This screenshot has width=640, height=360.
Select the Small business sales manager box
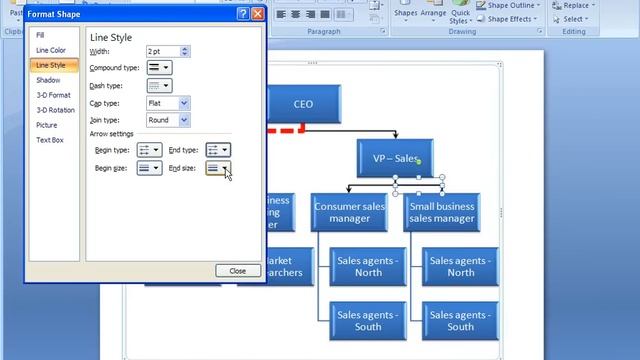pyautogui.click(x=442, y=212)
